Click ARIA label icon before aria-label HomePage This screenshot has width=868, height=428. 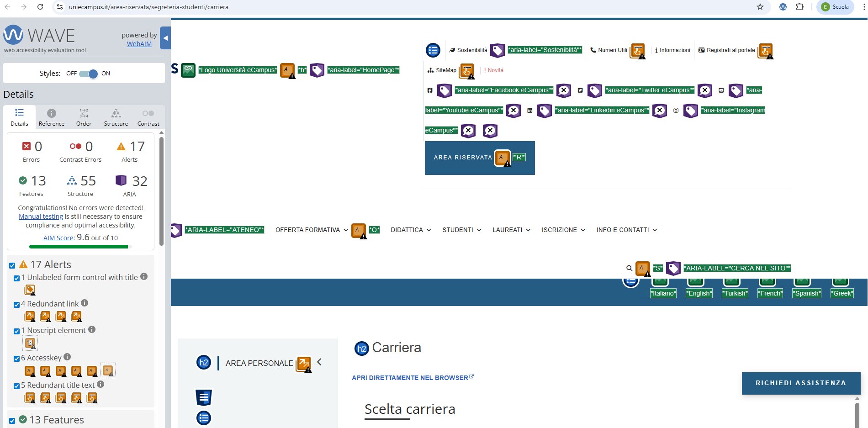(317, 70)
